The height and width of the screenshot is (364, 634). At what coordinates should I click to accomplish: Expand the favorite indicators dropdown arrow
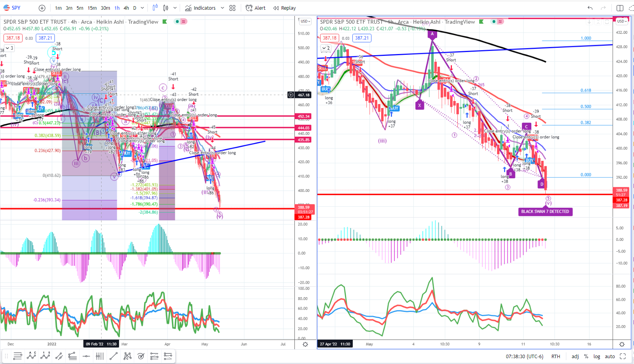click(x=222, y=8)
